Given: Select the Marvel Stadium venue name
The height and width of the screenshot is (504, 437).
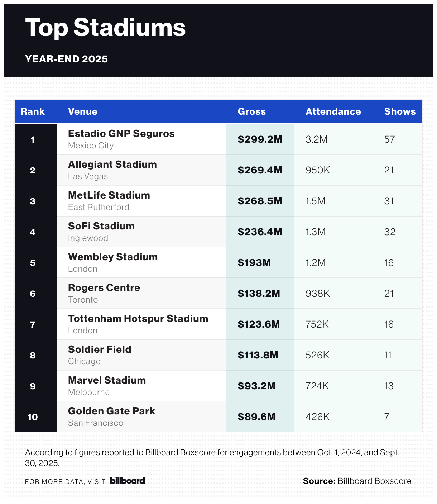Looking at the screenshot, I should 107,380.
